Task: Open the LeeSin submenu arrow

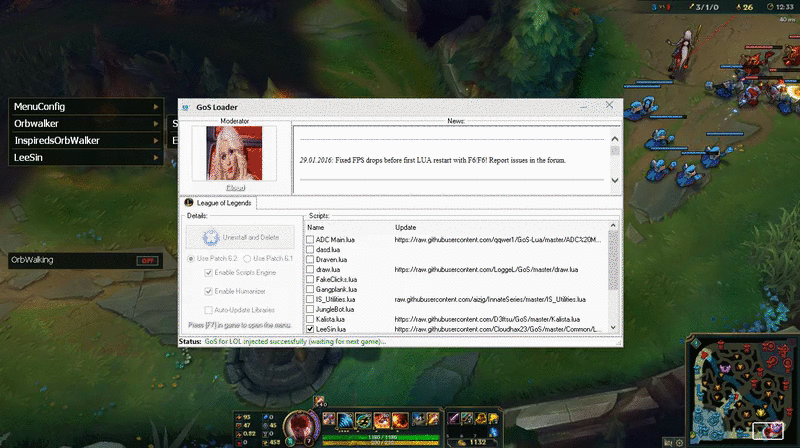Action: coord(155,158)
